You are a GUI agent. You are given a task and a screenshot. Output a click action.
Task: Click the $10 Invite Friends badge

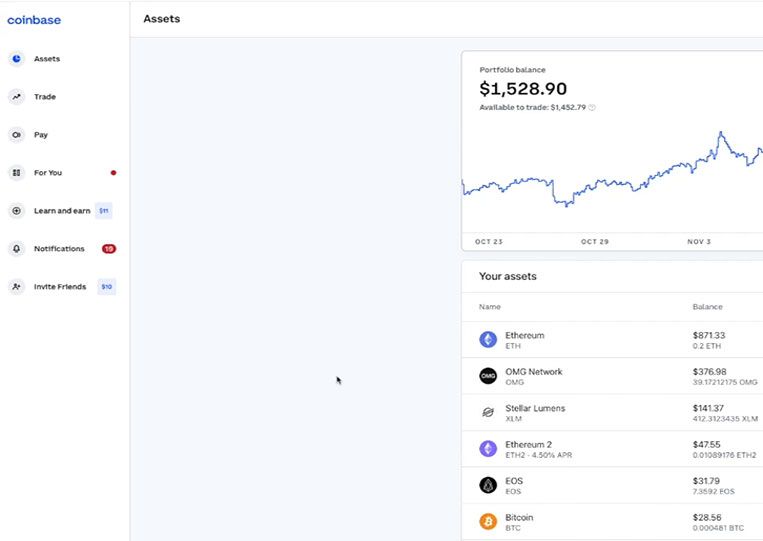(x=107, y=287)
